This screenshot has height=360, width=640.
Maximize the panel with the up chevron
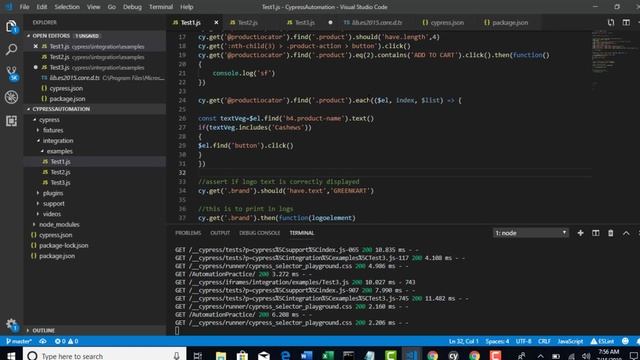[x=626, y=233]
